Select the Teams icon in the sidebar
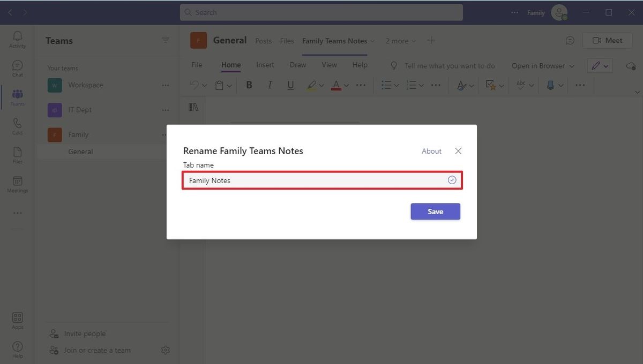This screenshot has height=364, width=643. pyautogui.click(x=17, y=96)
